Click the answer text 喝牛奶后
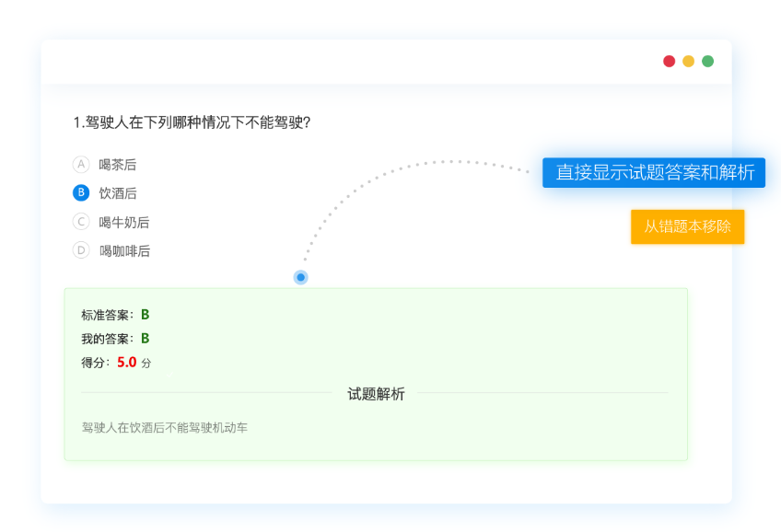The height and width of the screenshot is (532, 781). tap(124, 222)
